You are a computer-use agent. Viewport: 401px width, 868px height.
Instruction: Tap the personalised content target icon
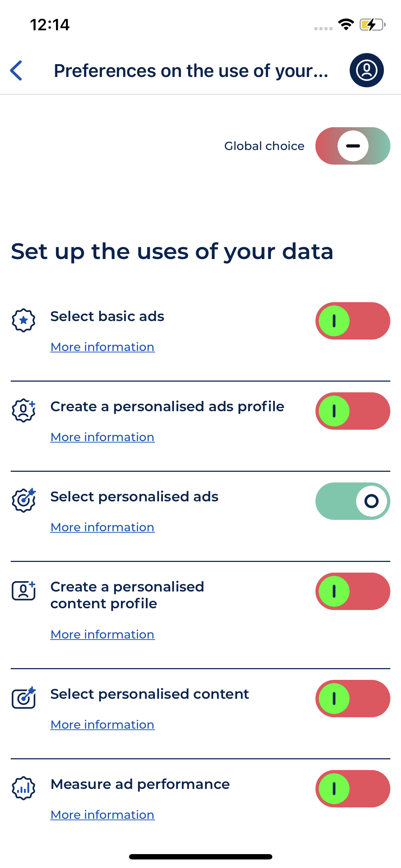click(24, 698)
